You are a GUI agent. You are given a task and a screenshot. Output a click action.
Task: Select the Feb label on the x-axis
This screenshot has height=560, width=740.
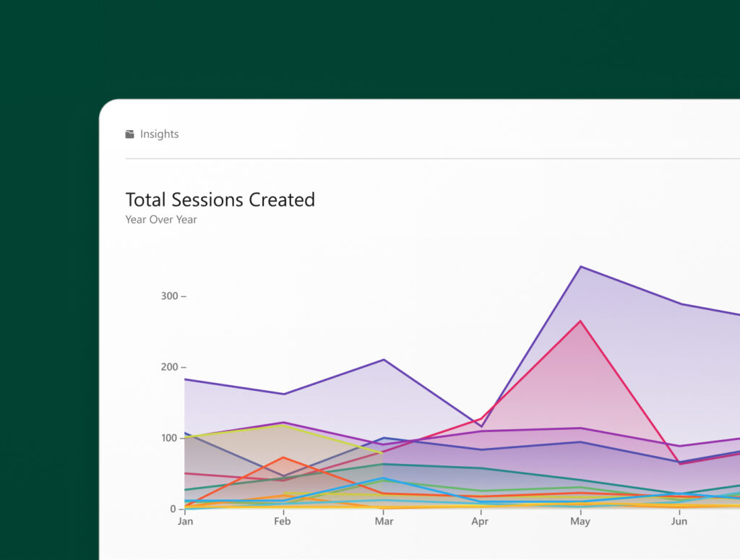[x=283, y=521]
